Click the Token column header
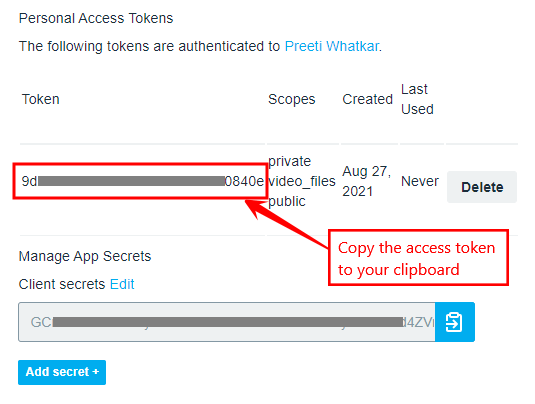Screen dimensions: 535x404 (x=41, y=99)
